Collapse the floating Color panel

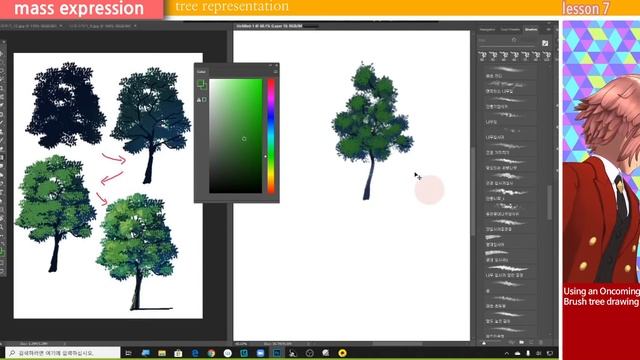tap(270, 65)
